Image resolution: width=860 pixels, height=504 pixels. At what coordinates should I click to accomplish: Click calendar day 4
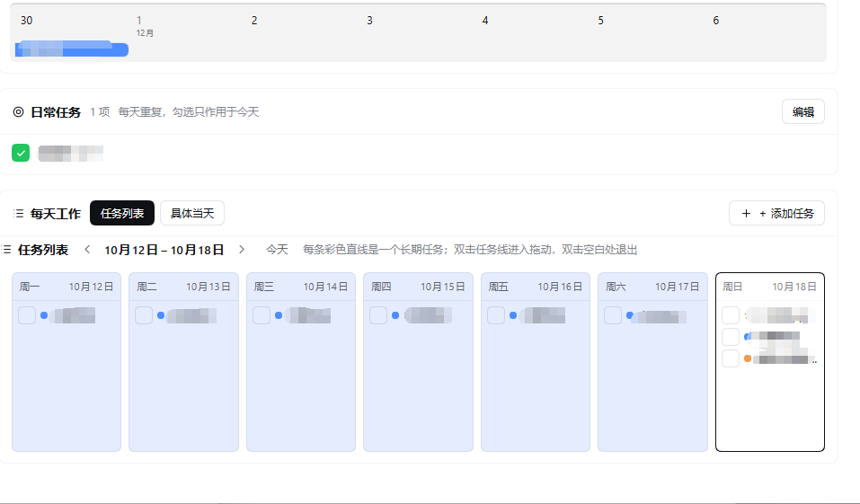pos(485,21)
